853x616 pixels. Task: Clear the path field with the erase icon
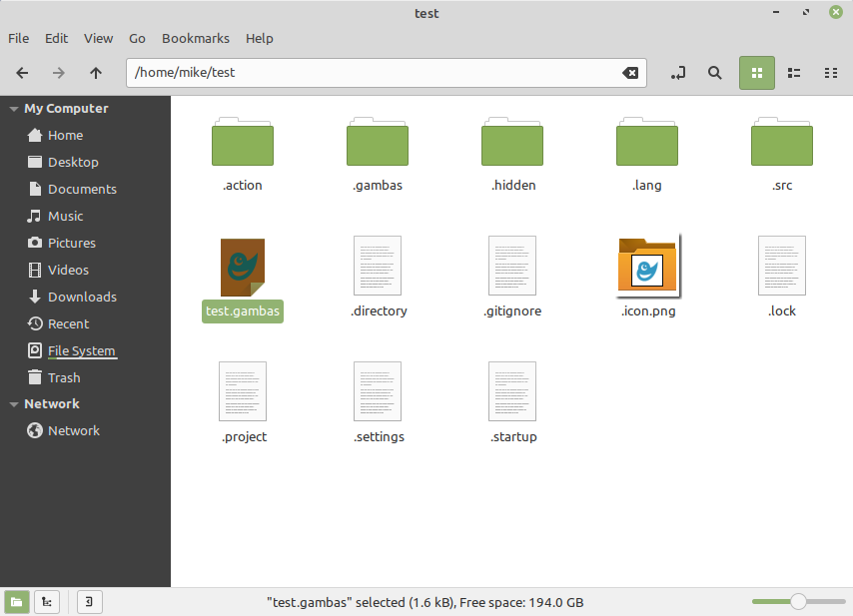pos(630,73)
